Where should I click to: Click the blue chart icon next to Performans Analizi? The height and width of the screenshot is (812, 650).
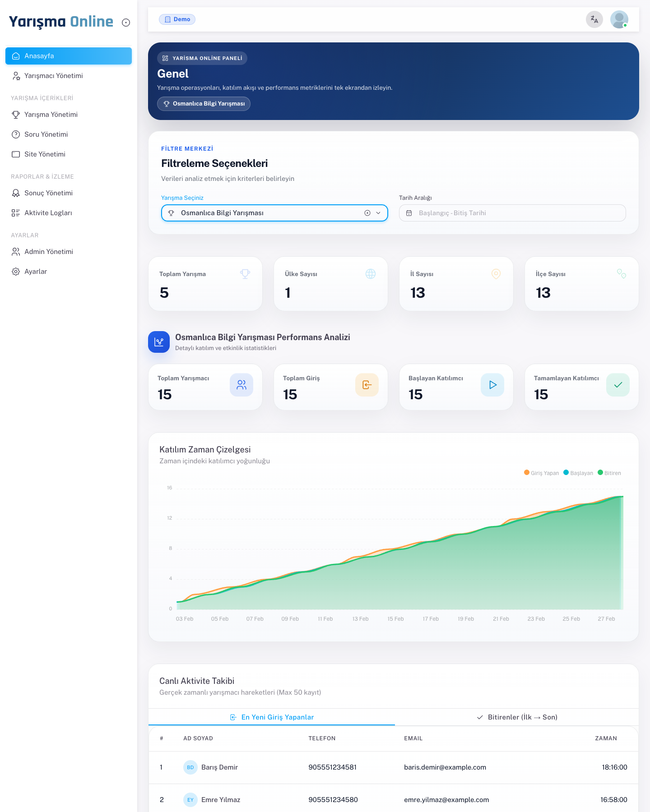(x=159, y=342)
